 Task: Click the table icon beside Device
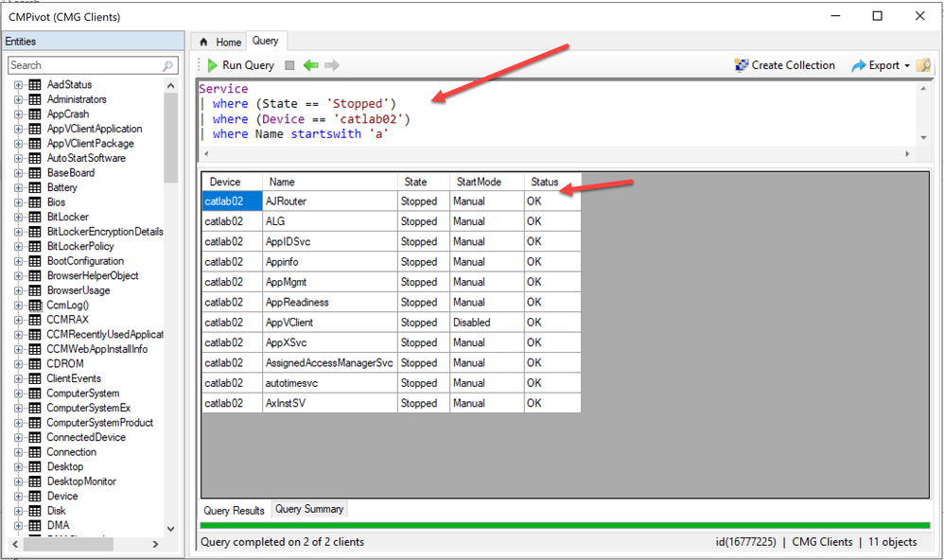(35, 496)
